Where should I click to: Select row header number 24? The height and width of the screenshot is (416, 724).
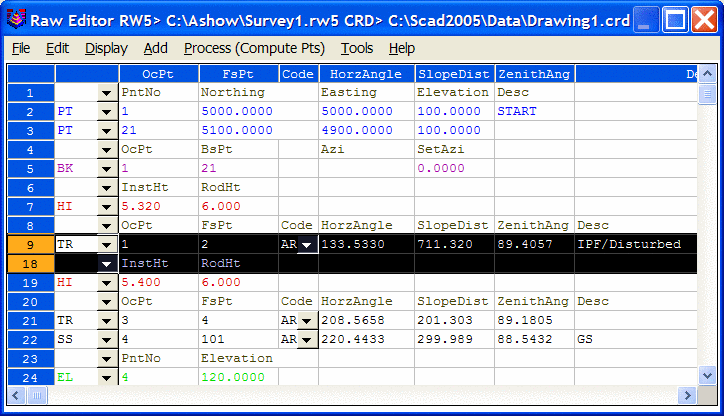[x=30, y=377]
